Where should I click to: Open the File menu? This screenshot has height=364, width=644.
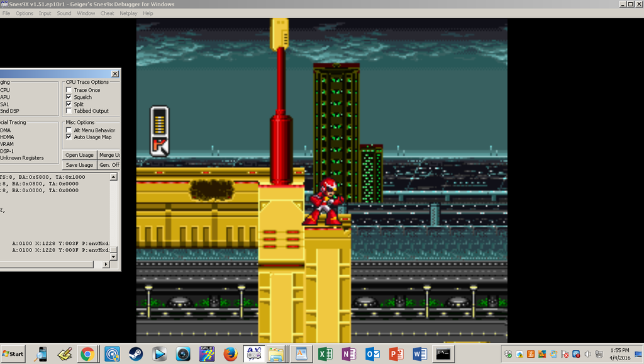coord(6,13)
